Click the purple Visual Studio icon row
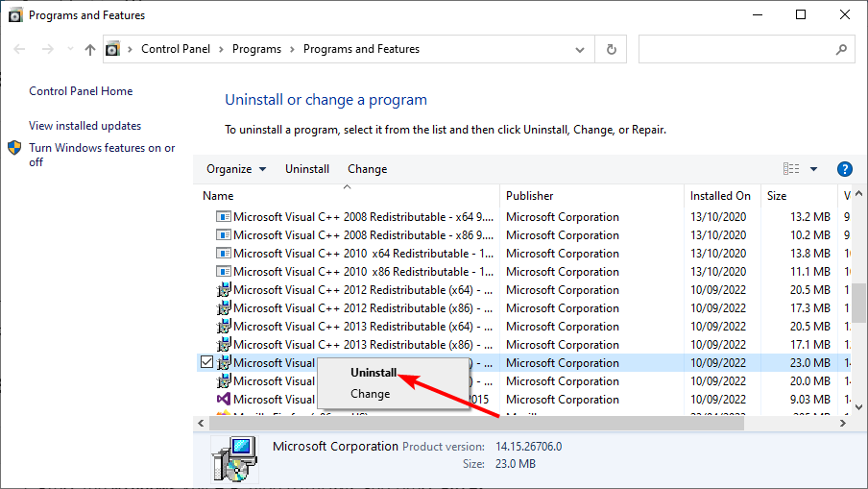 pos(223,400)
